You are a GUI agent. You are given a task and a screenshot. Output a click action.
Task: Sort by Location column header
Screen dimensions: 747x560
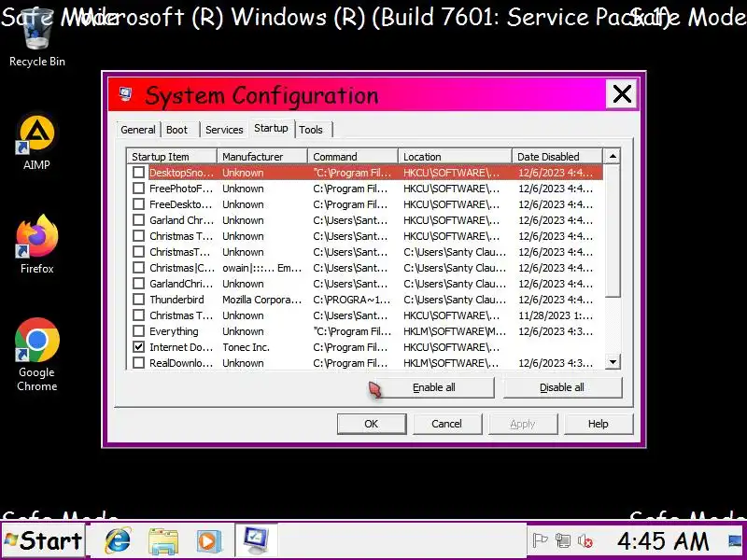tap(455, 156)
